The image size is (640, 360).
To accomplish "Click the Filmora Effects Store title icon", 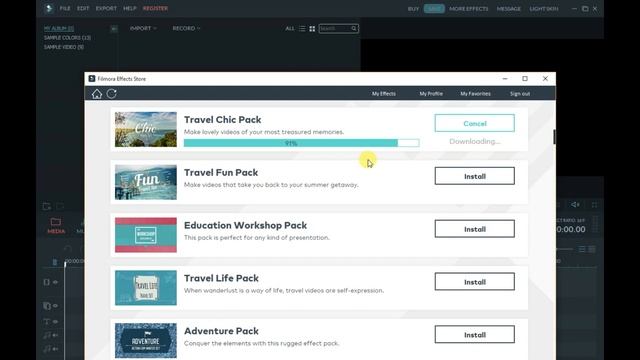I will click(x=92, y=79).
